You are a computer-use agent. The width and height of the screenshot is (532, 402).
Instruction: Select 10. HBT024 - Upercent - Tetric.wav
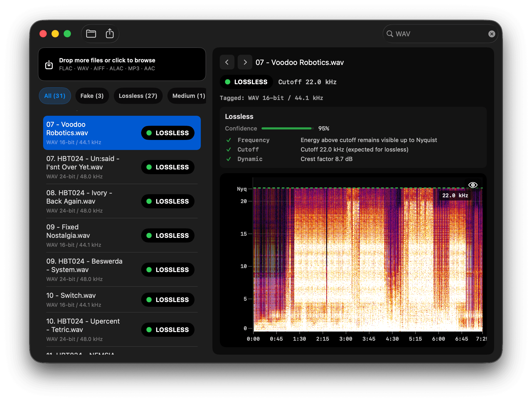(122, 330)
